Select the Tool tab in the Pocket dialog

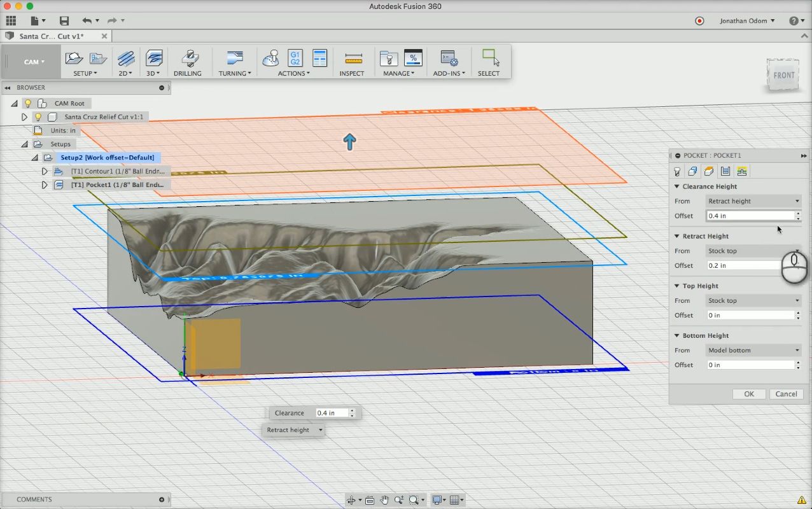click(677, 171)
